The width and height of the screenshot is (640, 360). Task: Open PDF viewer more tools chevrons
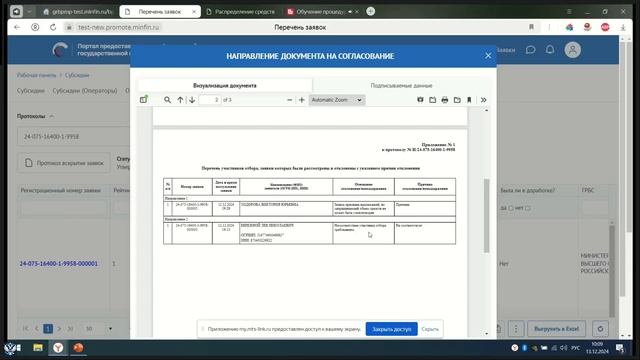483,100
